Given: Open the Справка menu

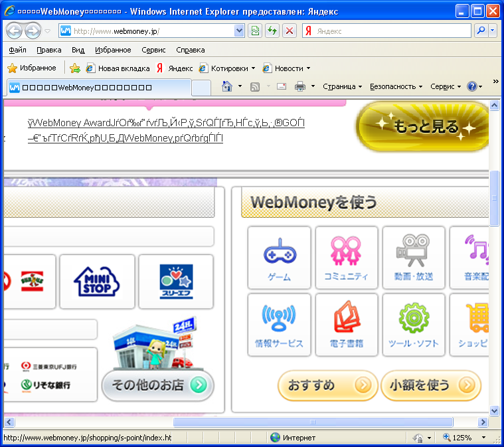Looking at the screenshot, I should [x=191, y=50].
